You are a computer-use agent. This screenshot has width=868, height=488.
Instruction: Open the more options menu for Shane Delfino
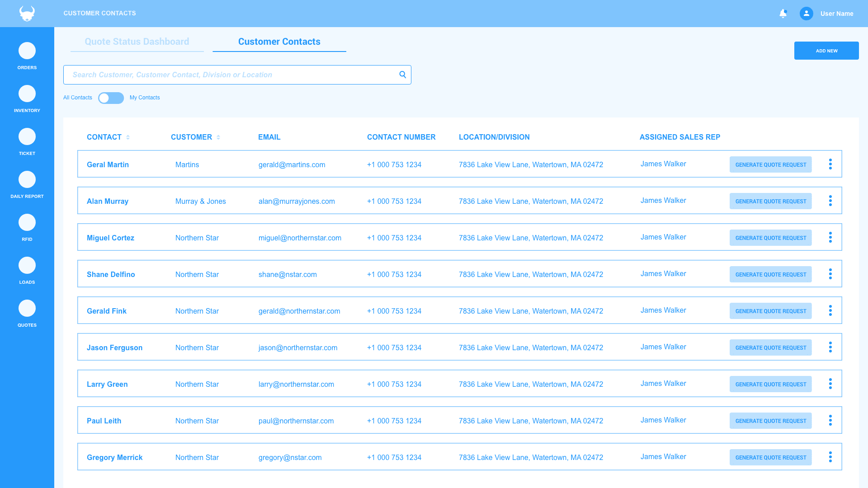[830, 274]
